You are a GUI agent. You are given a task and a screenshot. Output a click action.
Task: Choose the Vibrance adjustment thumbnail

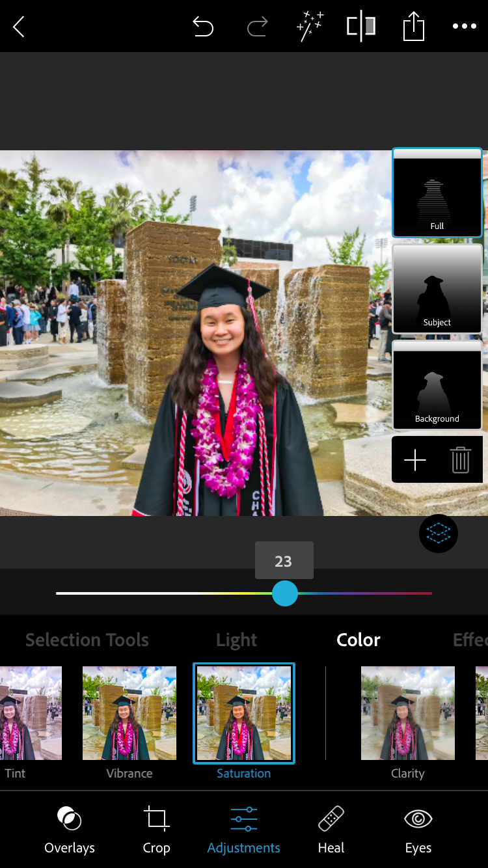click(x=129, y=713)
